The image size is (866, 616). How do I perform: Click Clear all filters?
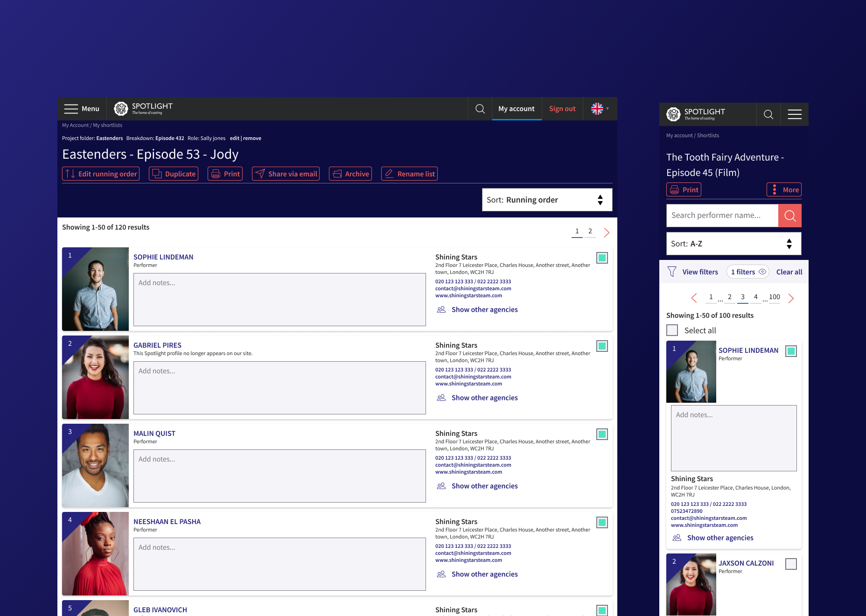789,272
